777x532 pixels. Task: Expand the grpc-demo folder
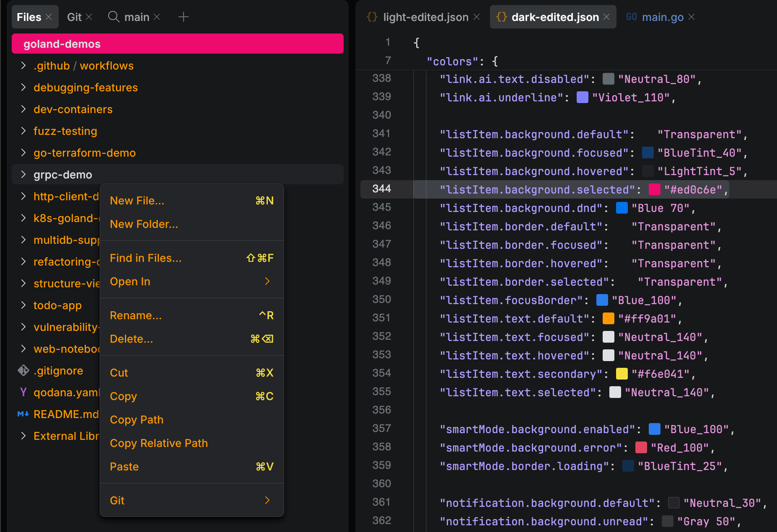click(23, 174)
